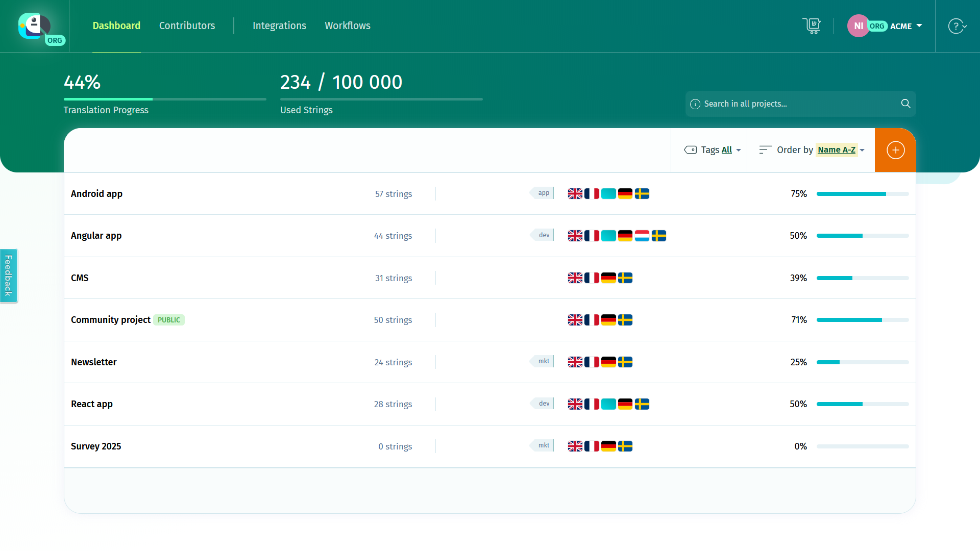Click the Android app 75% progress bar
Viewport: 980px width, 551px height.
pyautogui.click(x=863, y=194)
